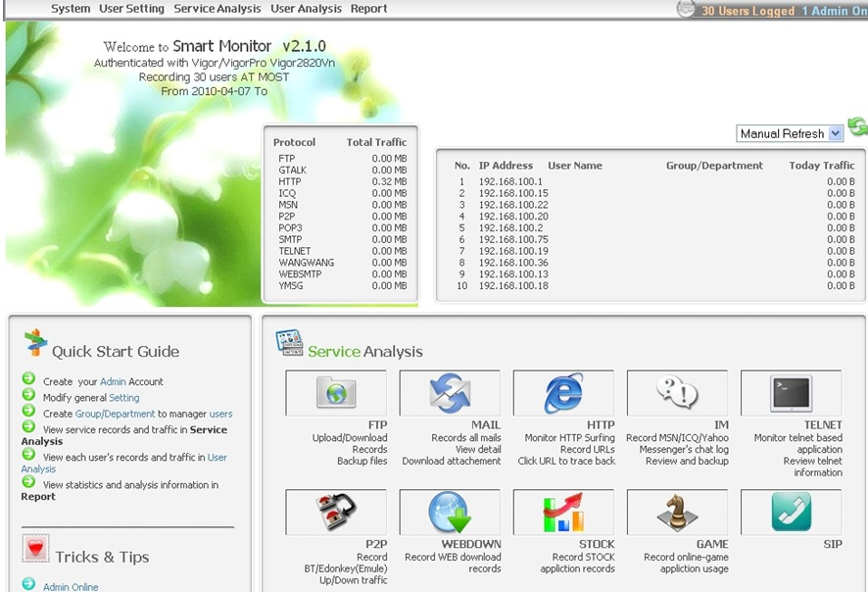Open the MAIL service analysis icon
This screenshot has width=868, height=592.
pos(450,393)
